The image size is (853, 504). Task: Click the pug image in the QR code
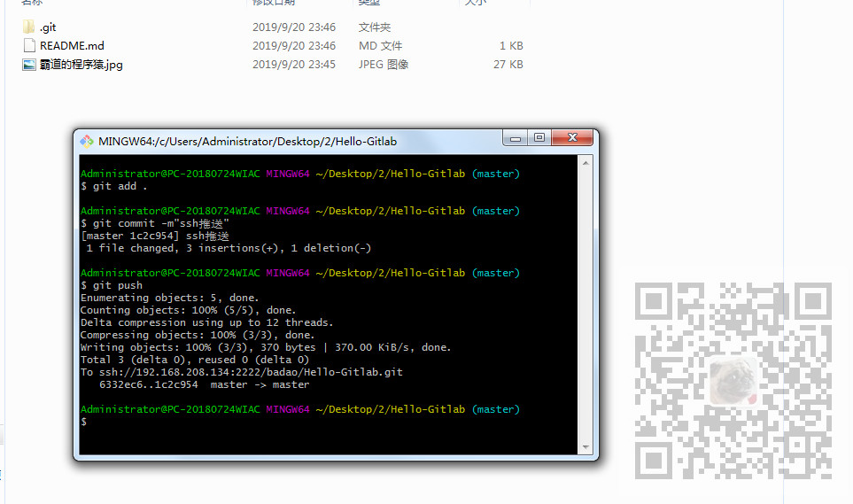click(x=733, y=381)
